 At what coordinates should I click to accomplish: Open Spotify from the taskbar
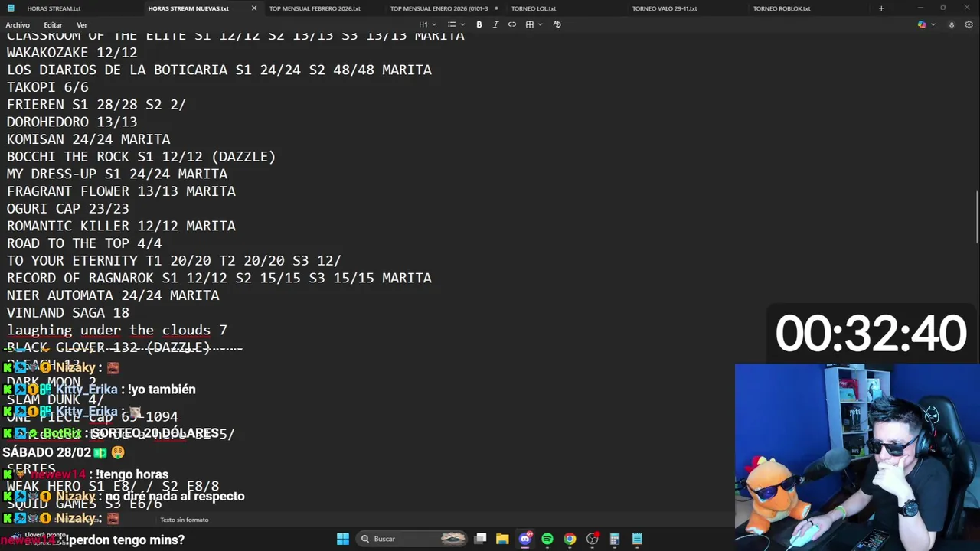547,539
